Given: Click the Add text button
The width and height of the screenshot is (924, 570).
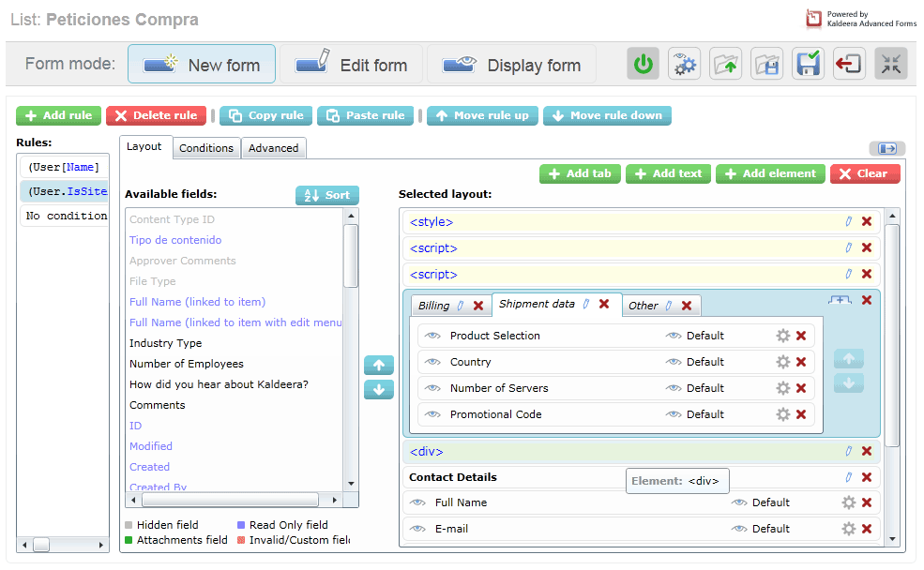Looking at the screenshot, I should click(x=668, y=173).
